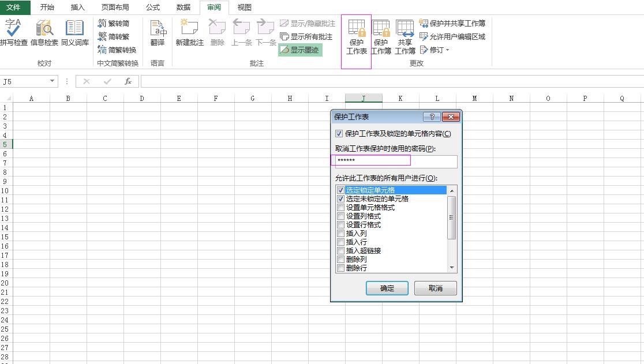Enable 插入超链接 checkbox
The image size is (644, 364).
340,250
